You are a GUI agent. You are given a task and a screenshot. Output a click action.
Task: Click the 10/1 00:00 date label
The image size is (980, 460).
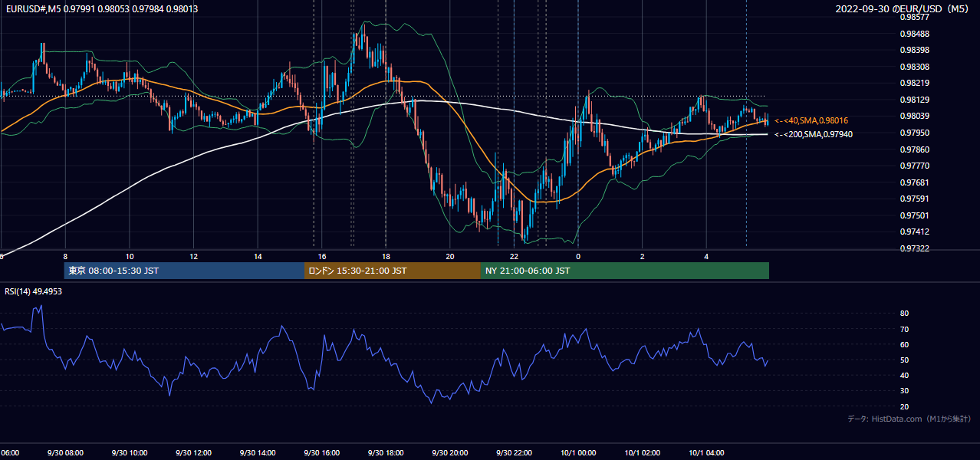coord(578,453)
